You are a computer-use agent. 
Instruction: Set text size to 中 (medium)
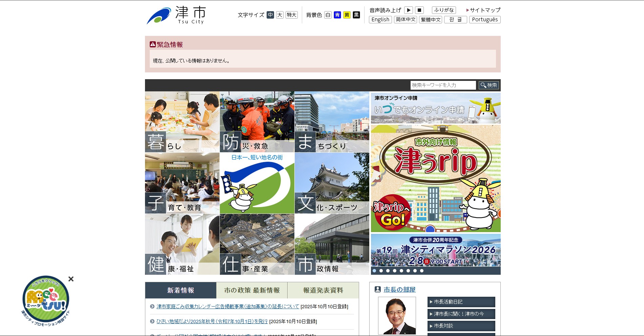[x=270, y=15]
